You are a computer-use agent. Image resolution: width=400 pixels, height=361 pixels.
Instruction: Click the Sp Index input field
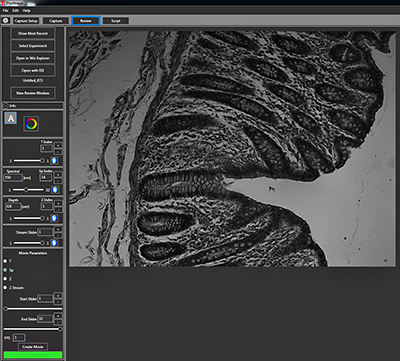click(47, 177)
